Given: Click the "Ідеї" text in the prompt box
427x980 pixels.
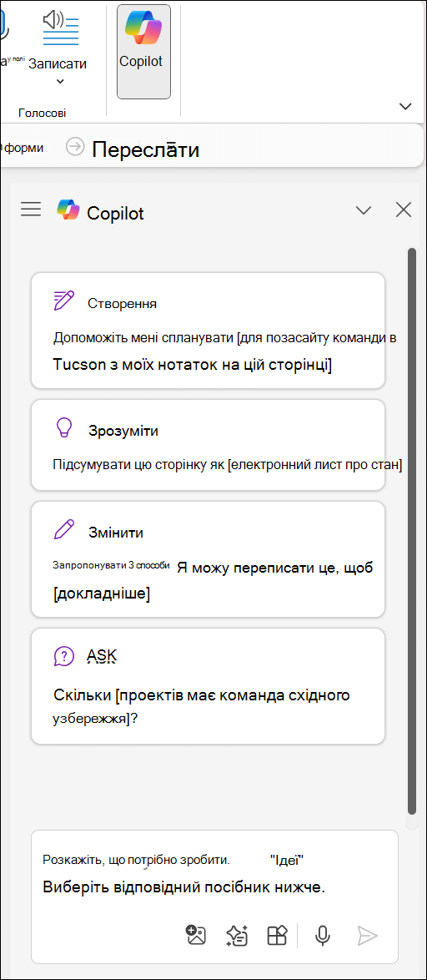Looking at the screenshot, I should (x=287, y=860).
